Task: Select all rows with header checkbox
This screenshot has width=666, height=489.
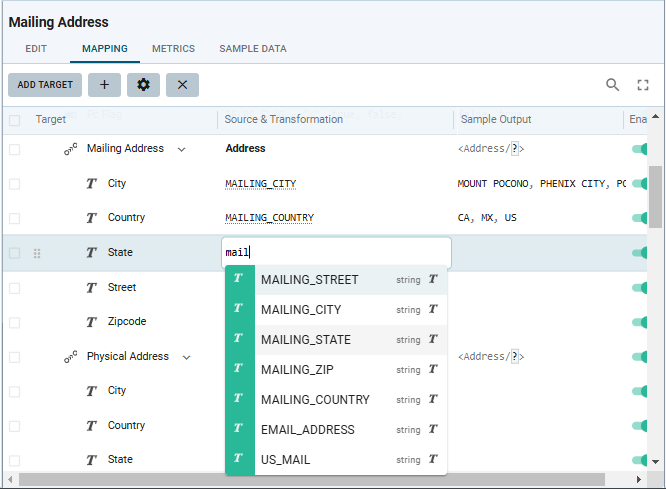Action: (14, 120)
